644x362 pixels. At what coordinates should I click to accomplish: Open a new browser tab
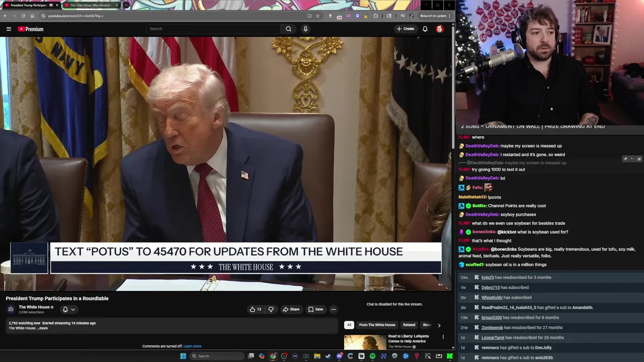coord(126,5)
